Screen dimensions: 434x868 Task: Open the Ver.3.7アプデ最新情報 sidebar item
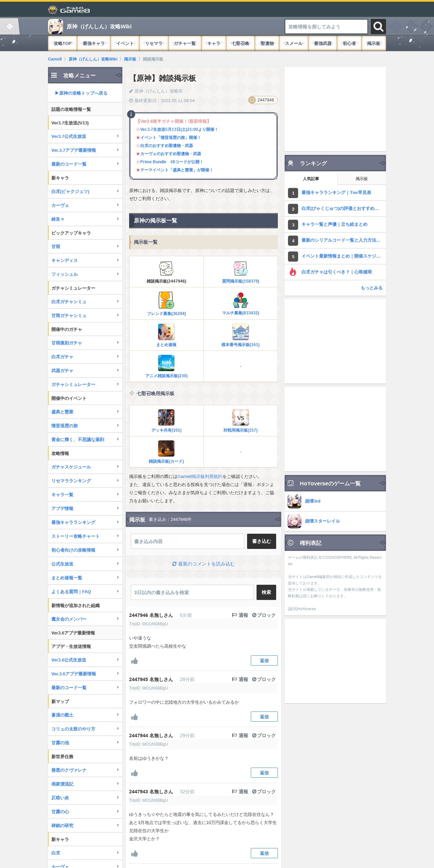[85, 150]
